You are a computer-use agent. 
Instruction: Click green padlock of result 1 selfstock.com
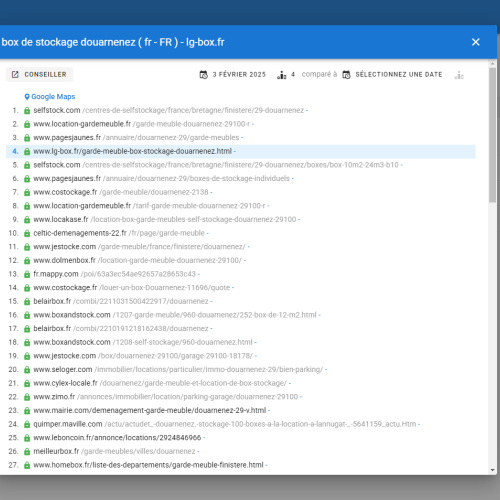(27, 110)
